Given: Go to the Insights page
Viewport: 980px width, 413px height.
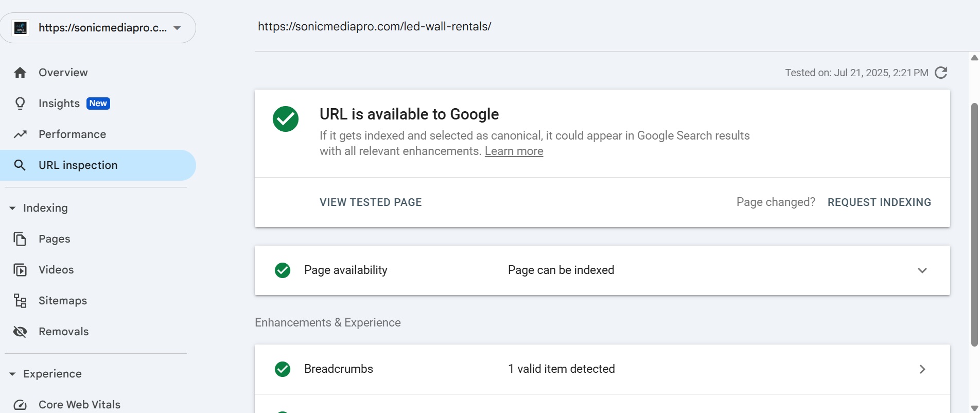Looking at the screenshot, I should [98, 104].
